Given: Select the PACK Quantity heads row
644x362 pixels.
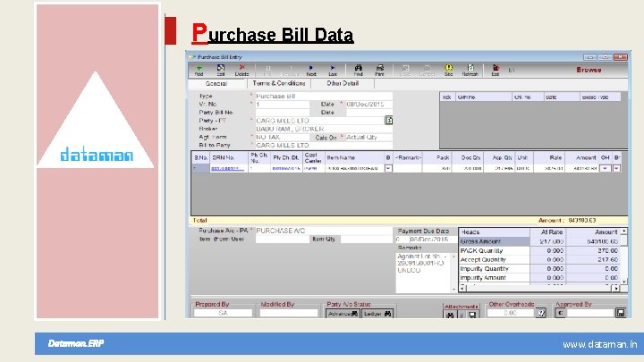Looking at the screenshot, I should pos(539,250).
